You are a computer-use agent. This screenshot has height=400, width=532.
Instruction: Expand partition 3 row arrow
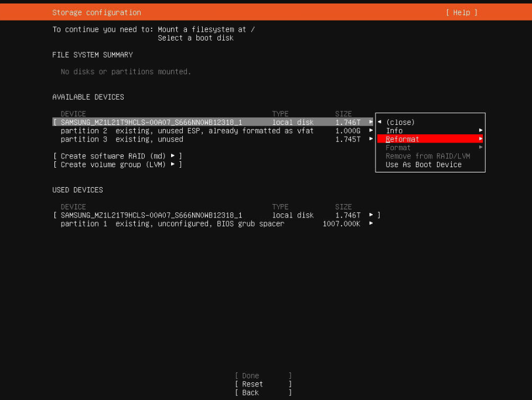[x=371, y=139]
